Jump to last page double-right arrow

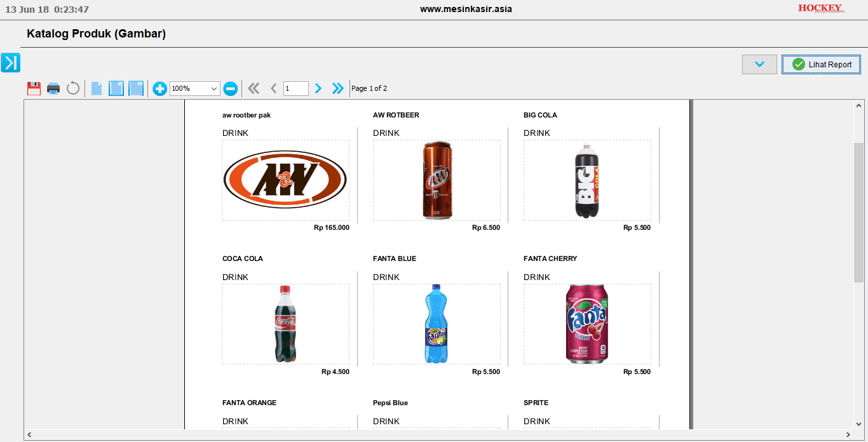point(337,88)
